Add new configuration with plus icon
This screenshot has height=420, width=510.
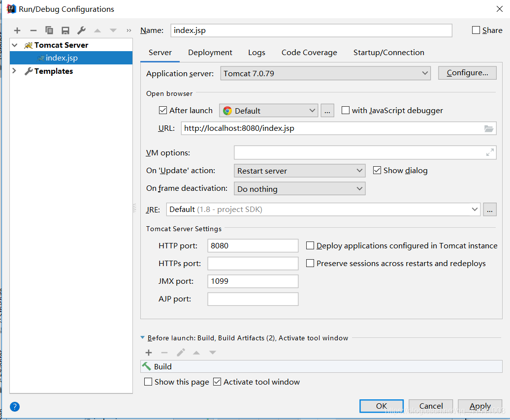click(17, 30)
